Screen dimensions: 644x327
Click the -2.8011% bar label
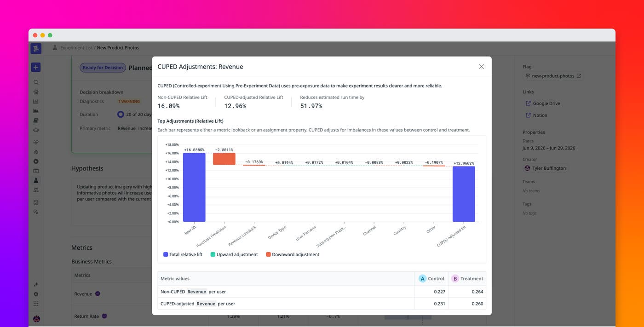224,150
